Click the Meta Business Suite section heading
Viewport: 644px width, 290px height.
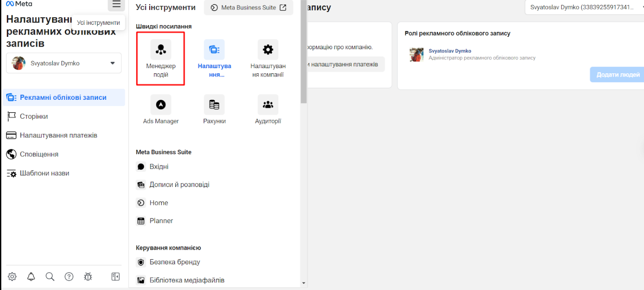pos(164,152)
